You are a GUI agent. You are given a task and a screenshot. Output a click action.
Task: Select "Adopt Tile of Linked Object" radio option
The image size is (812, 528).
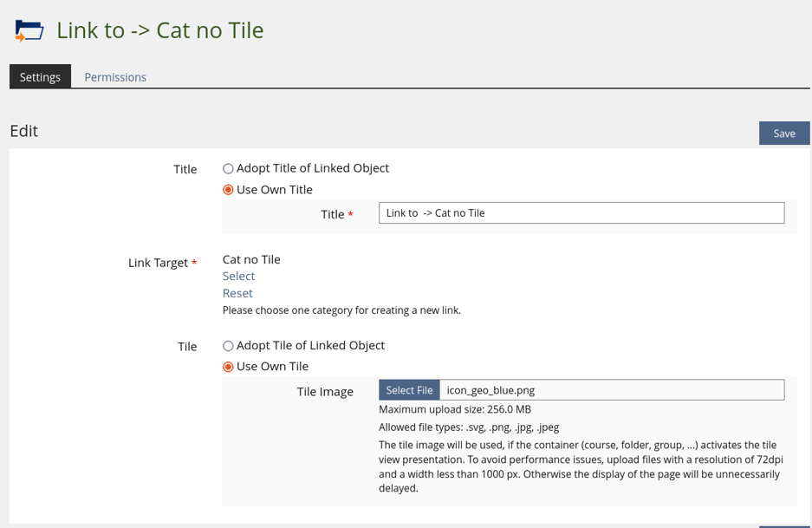click(x=229, y=346)
